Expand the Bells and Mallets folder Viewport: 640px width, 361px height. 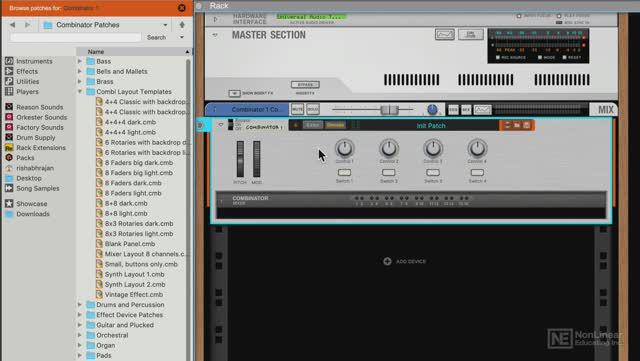coord(80,71)
